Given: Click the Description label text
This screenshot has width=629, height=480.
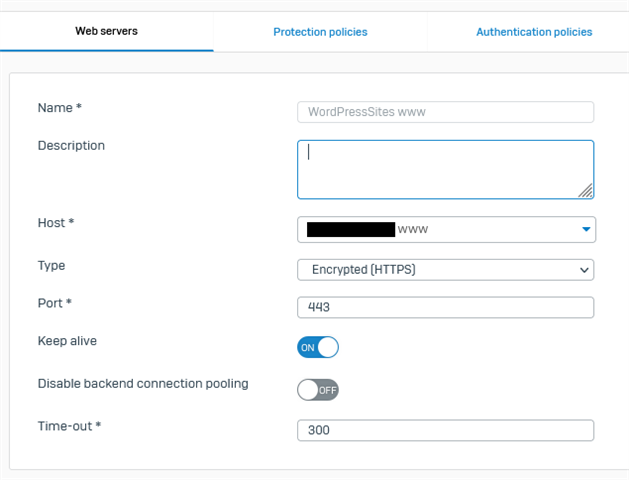Looking at the screenshot, I should pyautogui.click(x=71, y=146).
